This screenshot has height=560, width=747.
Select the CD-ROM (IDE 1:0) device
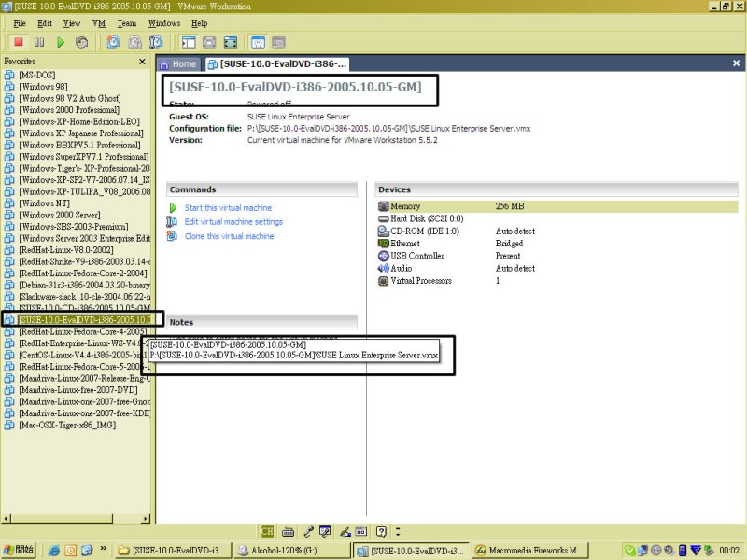click(x=557, y=231)
